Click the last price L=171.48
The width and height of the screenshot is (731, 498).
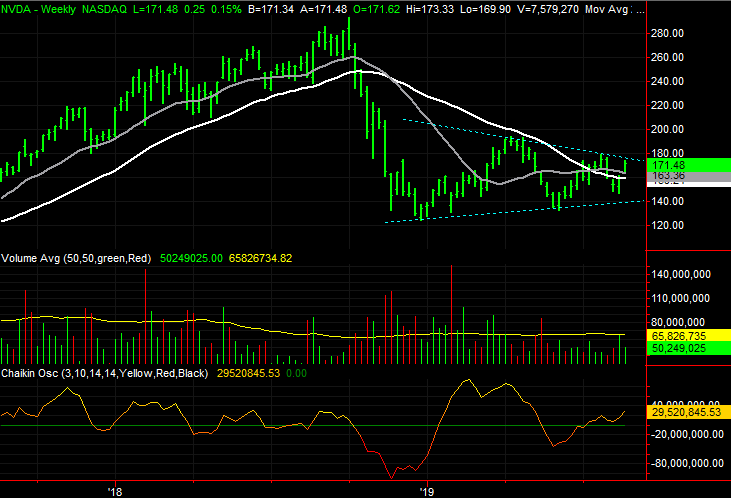pos(155,9)
